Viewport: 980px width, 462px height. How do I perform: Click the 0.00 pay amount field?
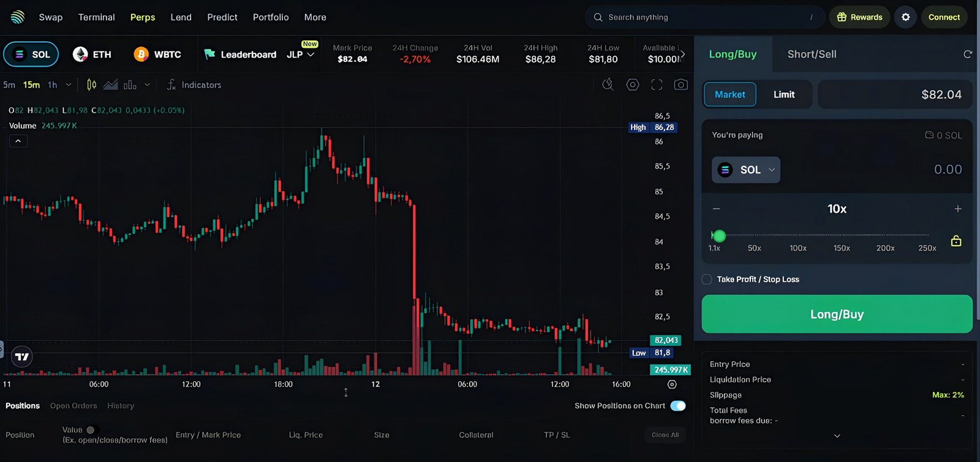pos(948,170)
